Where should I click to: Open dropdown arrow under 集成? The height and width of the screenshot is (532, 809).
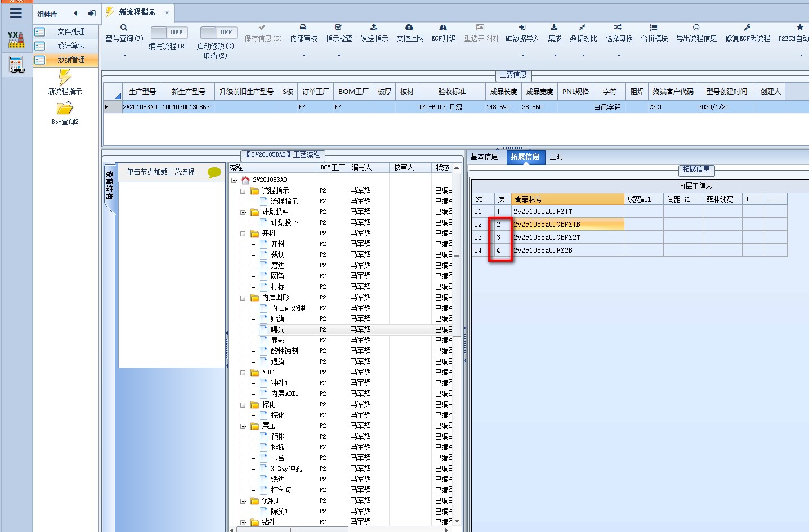tap(555, 55)
